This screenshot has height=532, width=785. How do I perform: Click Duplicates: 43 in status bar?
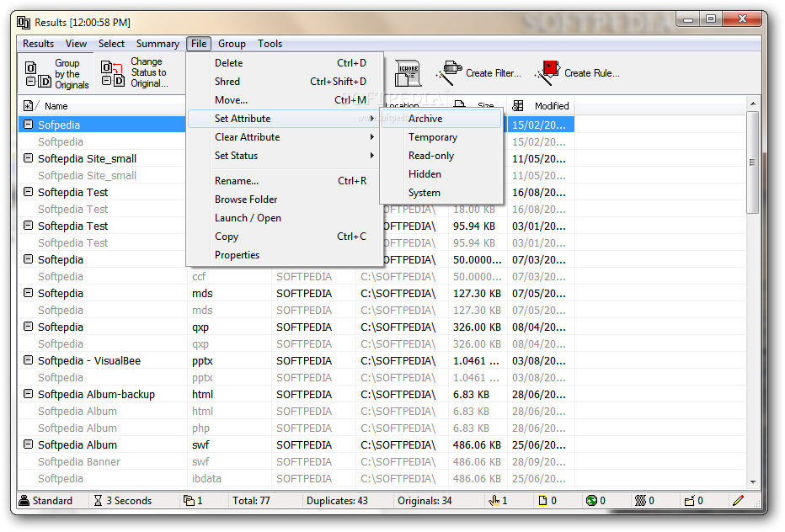(337, 501)
